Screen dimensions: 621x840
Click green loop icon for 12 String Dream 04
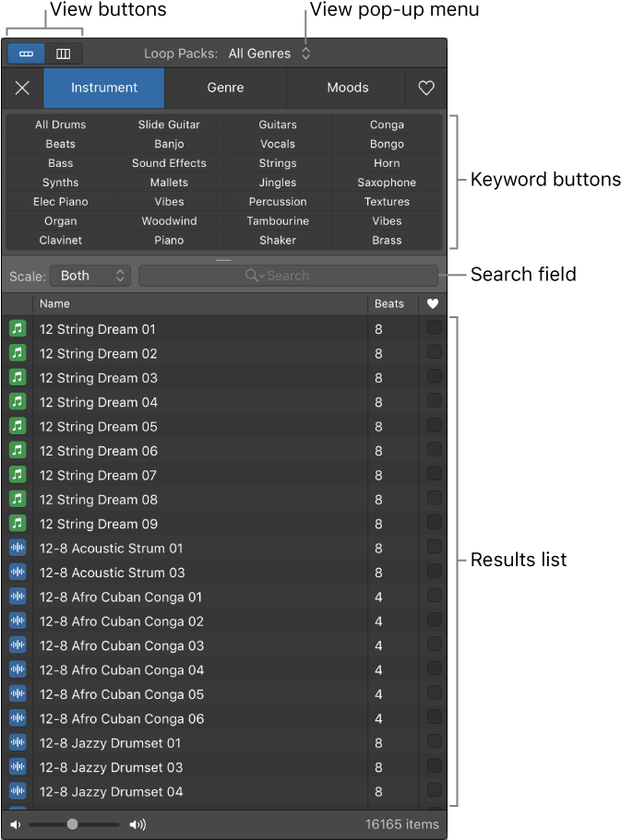[18, 401]
